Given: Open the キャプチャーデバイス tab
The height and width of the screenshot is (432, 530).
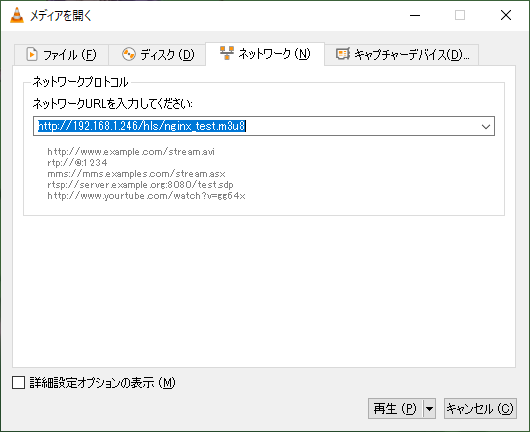Looking at the screenshot, I should pos(402,54).
